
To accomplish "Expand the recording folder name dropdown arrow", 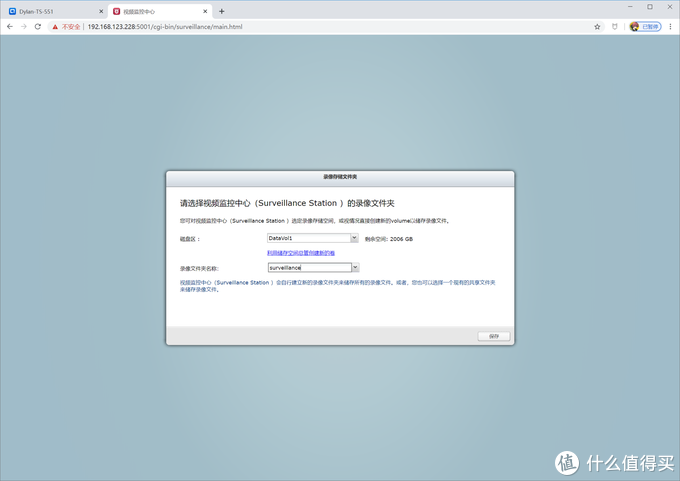I will pos(355,268).
